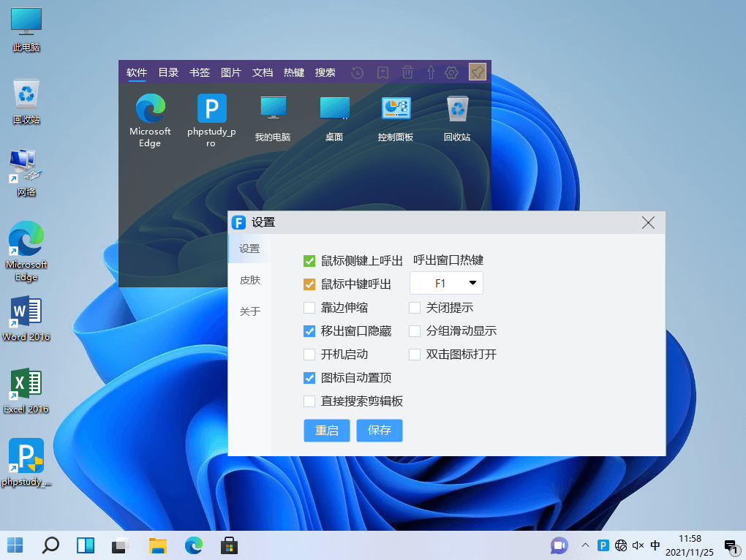Select phpstudy desktop shortcut
This screenshot has height=560, width=746.
pos(26,463)
